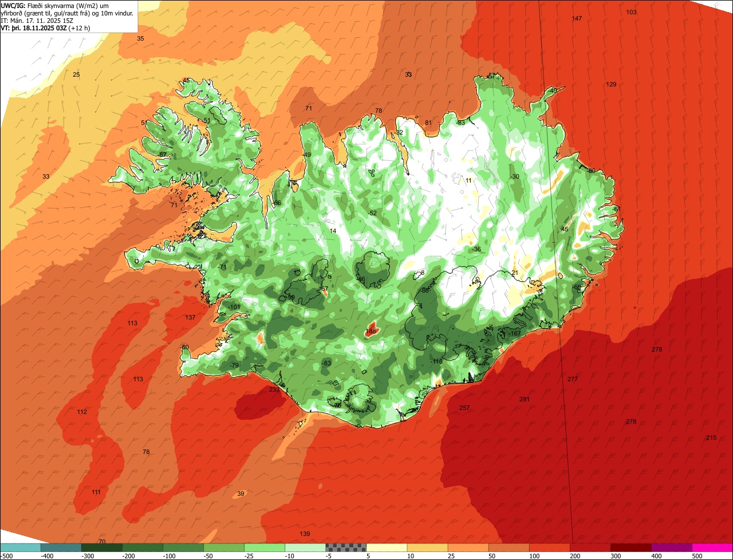The image size is (733, 560).
Task: Click the value 70 in the bottom left
Action: click(x=102, y=542)
